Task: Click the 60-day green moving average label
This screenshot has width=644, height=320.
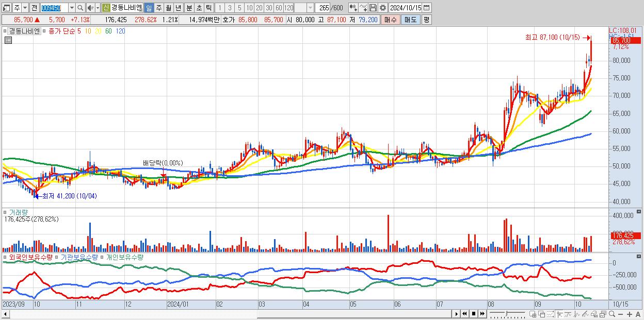Action: [108, 31]
